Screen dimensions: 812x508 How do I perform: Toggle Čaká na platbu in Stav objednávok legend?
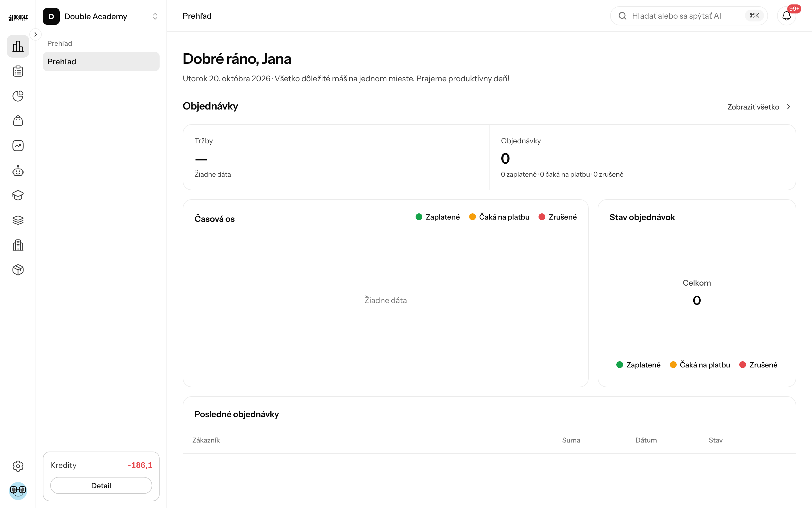700,365
